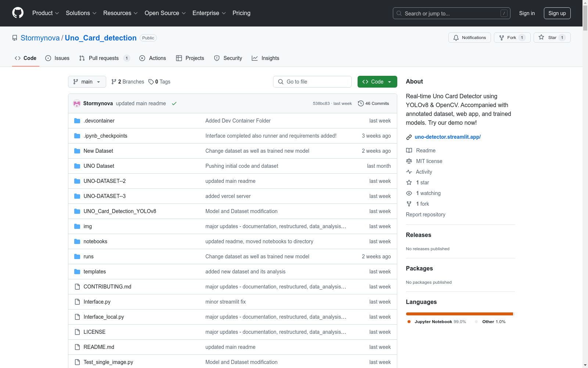Open the Stormynova owner profile link
The image size is (588, 368).
click(40, 38)
